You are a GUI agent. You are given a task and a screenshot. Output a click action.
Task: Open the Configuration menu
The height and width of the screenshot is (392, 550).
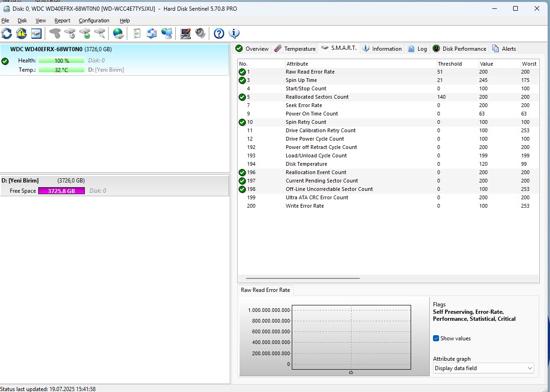(x=94, y=20)
